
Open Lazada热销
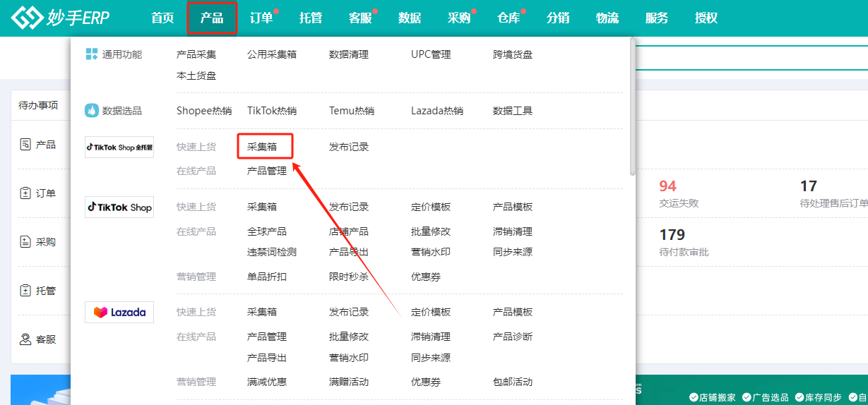coord(437,111)
